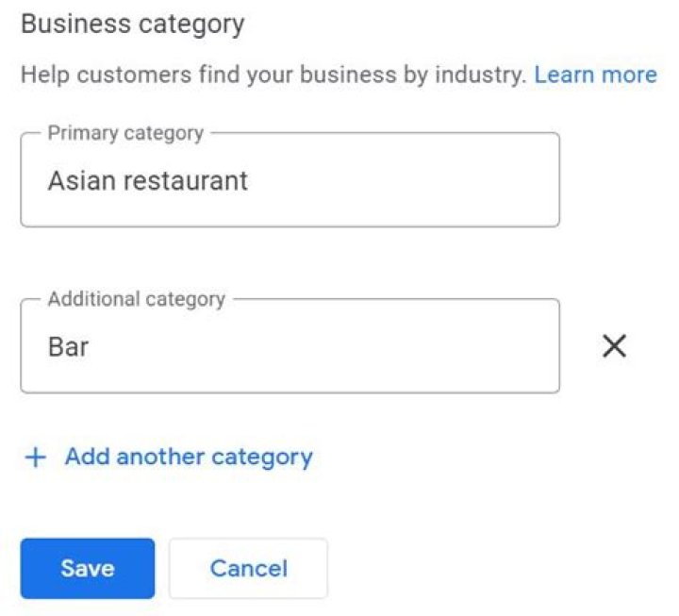Open the Learn more link
Screen dimensions: 679x616
595,75
